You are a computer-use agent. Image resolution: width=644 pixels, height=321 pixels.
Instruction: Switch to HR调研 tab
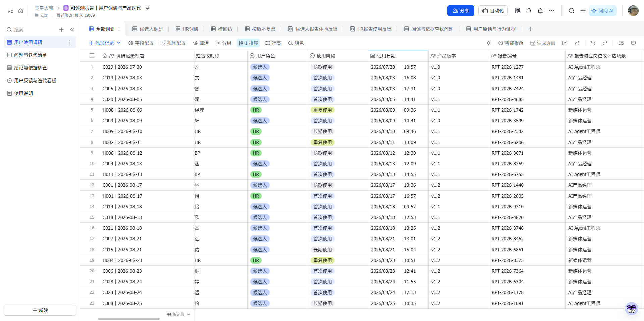click(187, 29)
